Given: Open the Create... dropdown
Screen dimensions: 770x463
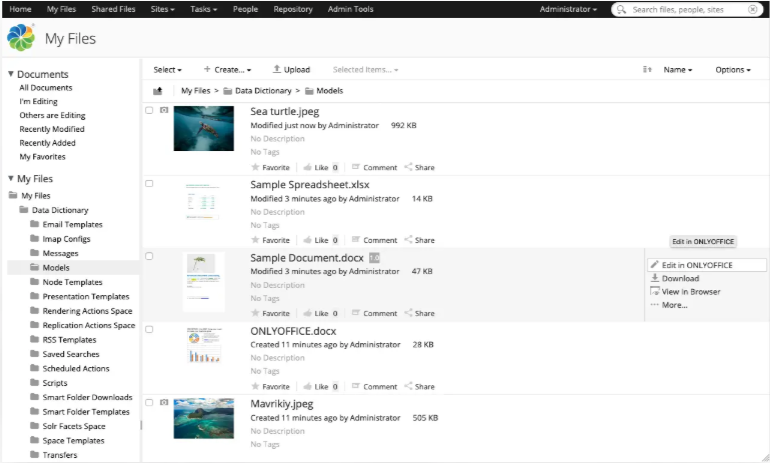Looking at the screenshot, I should [x=227, y=70].
